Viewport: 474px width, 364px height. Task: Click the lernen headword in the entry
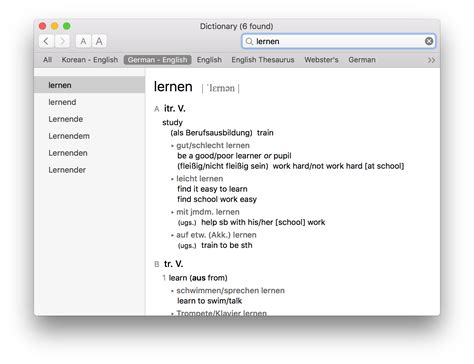coord(173,87)
